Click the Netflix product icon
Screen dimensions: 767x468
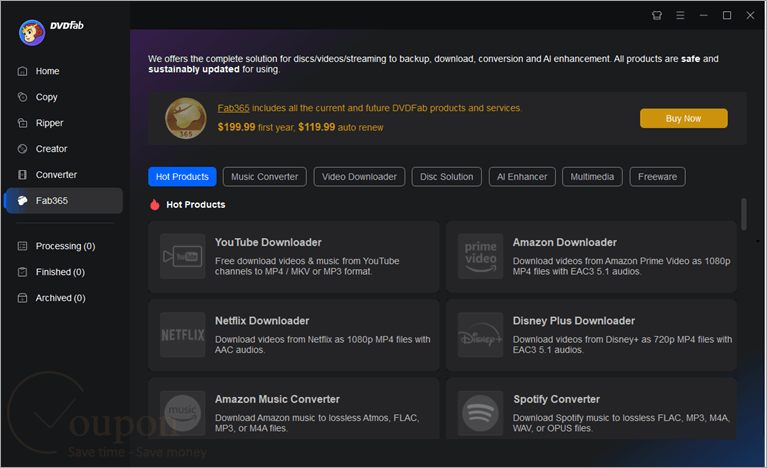pyautogui.click(x=182, y=334)
